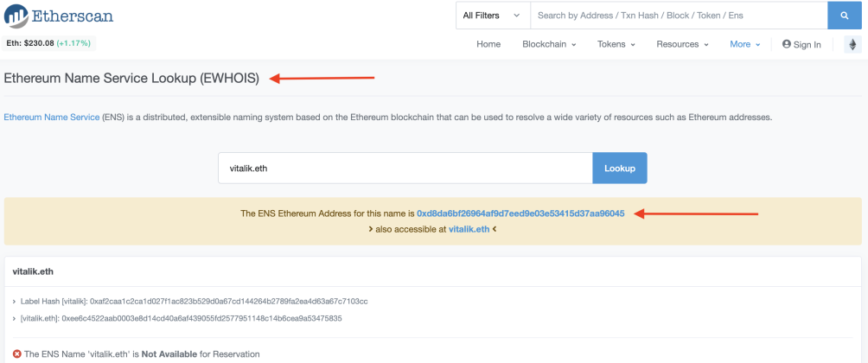
Task: Click the Not Available for Reservation message
Action: pyautogui.click(x=142, y=353)
